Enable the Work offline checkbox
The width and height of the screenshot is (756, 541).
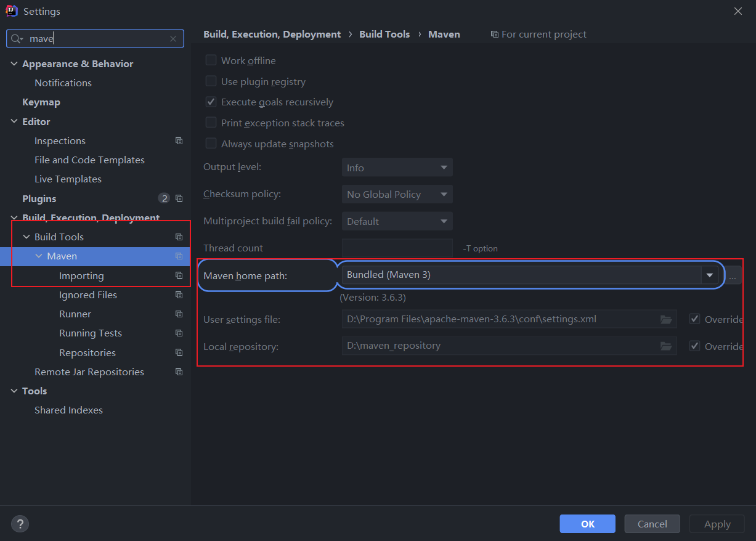pos(211,60)
